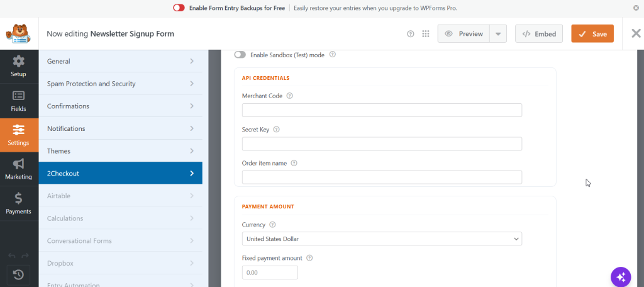644x287 pixels.
Task: Open the Fields panel
Action: (19, 101)
